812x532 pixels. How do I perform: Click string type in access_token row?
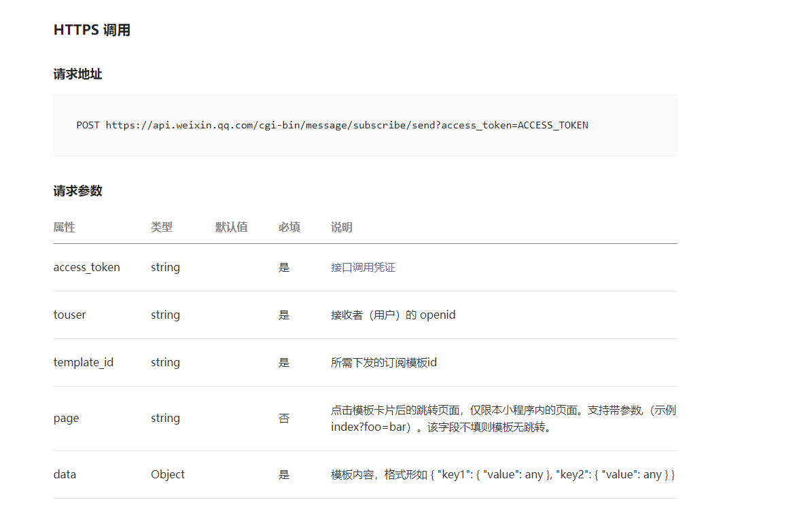click(165, 267)
